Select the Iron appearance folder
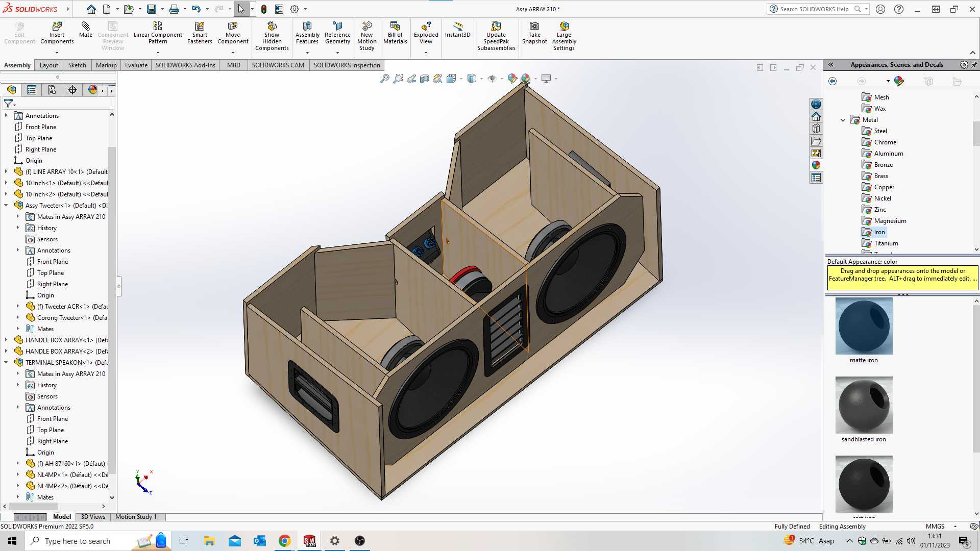Screen dimensions: 980x551 point(873,232)
